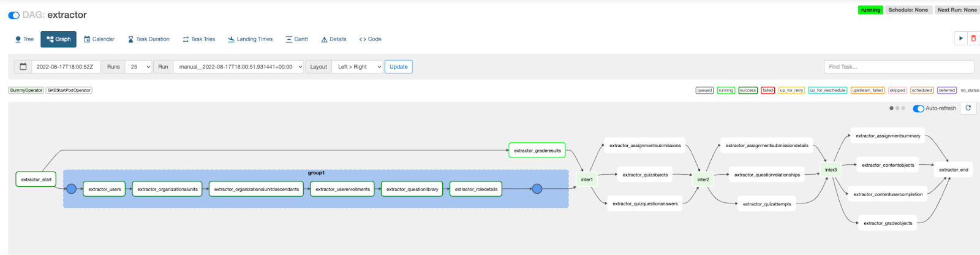Select the up_for_retry status legend
This screenshot has height=255, width=980.
point(791,90)
